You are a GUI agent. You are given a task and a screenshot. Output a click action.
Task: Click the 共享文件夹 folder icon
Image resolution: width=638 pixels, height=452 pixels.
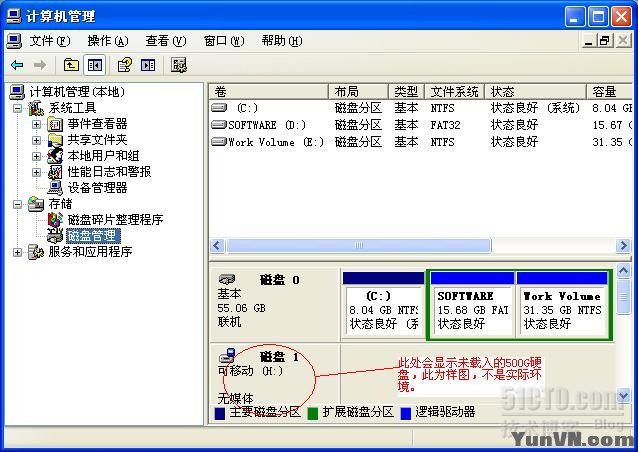(55, 140)
